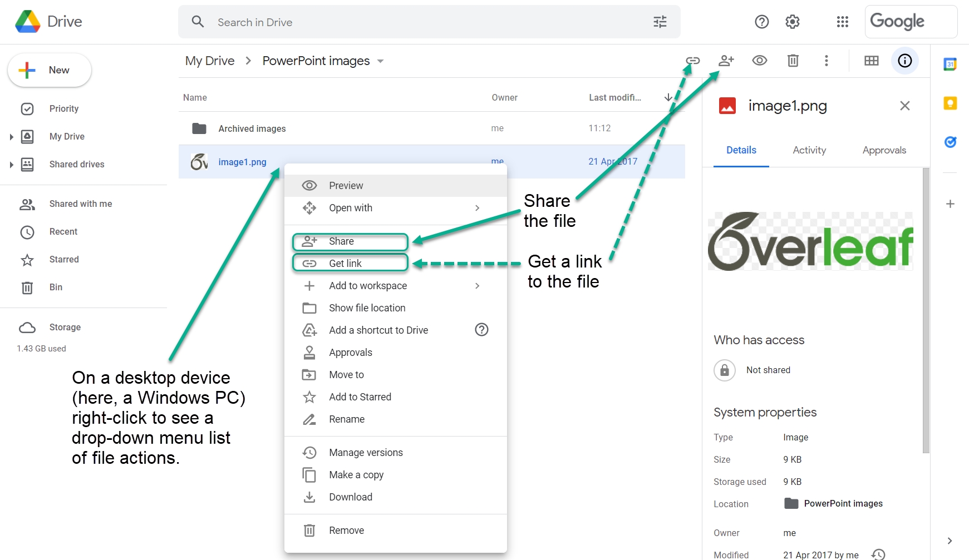
Task: Open Starred in the sidebar
Action: pos(64,260)
